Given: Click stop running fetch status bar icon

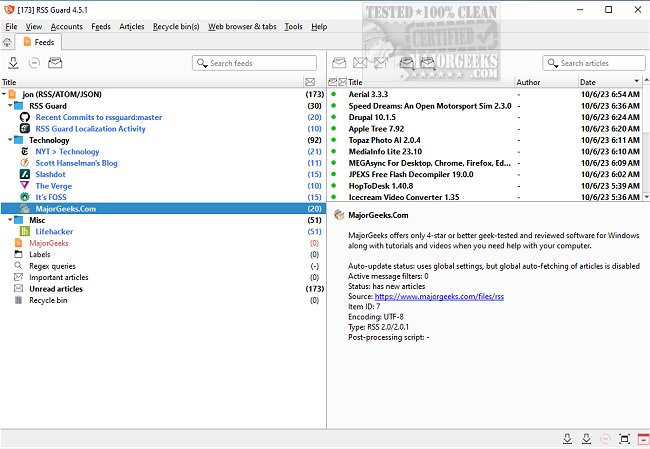Looking at the screenshot, I should pyautogui.click(x=605, y=439).
